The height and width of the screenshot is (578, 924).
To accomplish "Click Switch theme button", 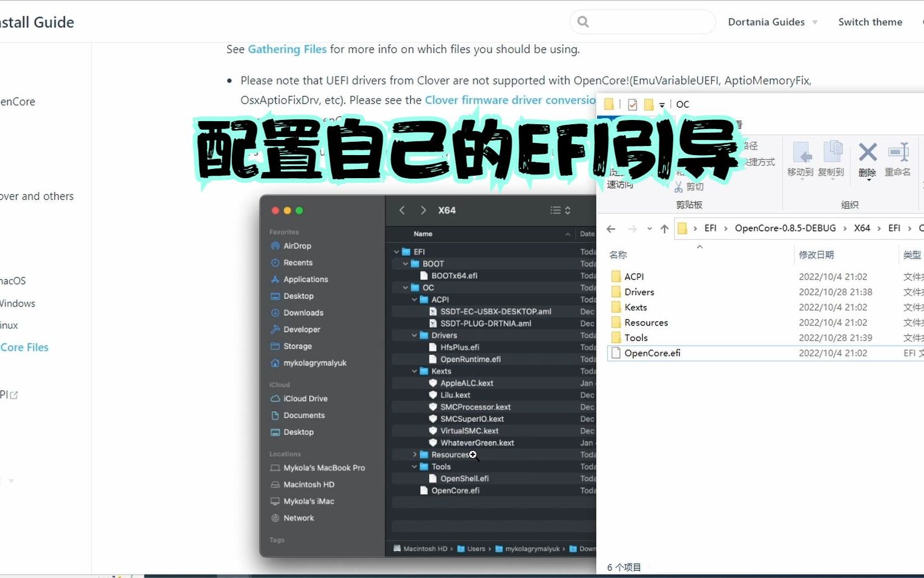I will coord(870,22).
